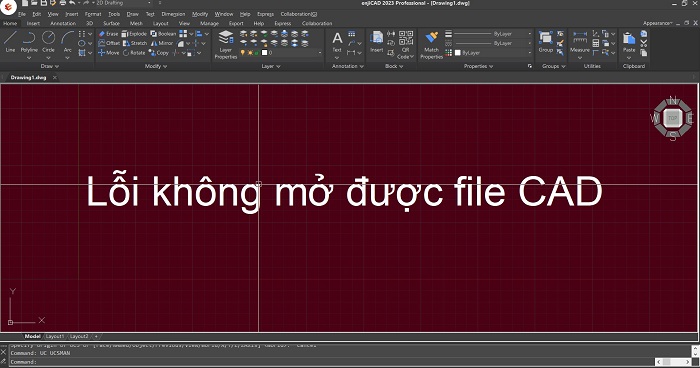Select the Drawing1.dwg document tab
This screenshot has width=700, height=368.
tap(29, 77)
